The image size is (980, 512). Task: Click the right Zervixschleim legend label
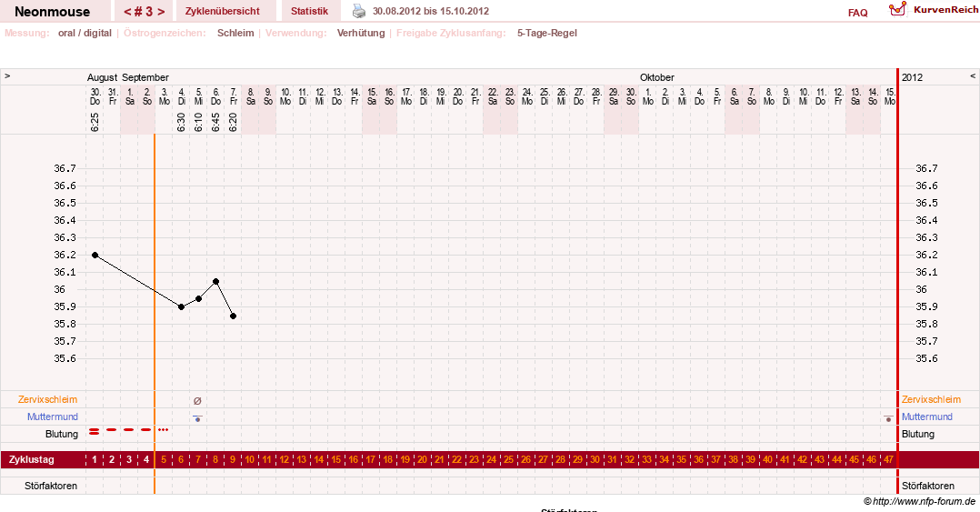(931, 399)
